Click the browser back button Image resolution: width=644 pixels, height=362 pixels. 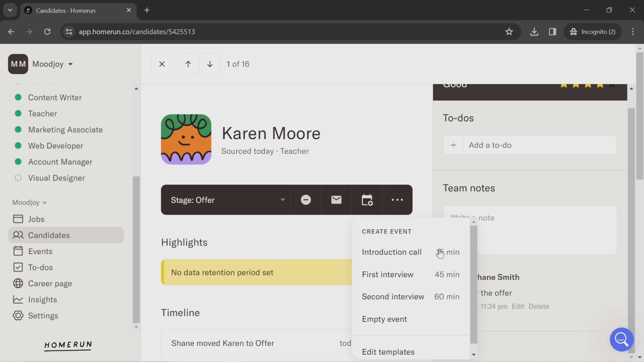[x=11, y=32]
